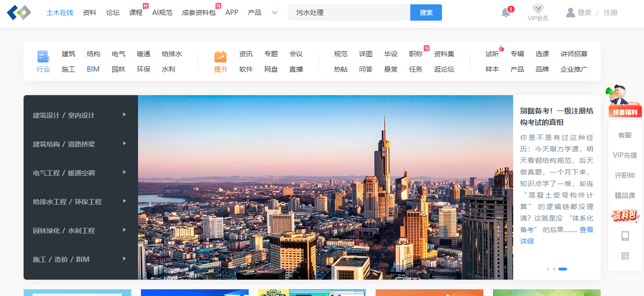This screenshot has height=296, width=644.
Task: Click the orange 提升 chart icon
Action: 220,57
